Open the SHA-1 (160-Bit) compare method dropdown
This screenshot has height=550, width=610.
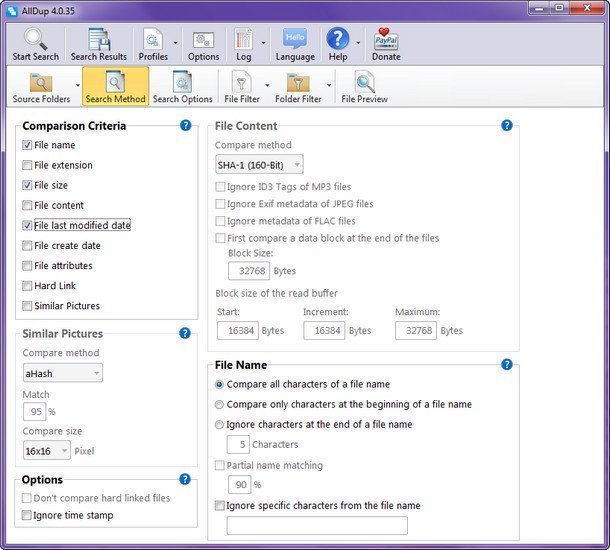pos(259,165)
